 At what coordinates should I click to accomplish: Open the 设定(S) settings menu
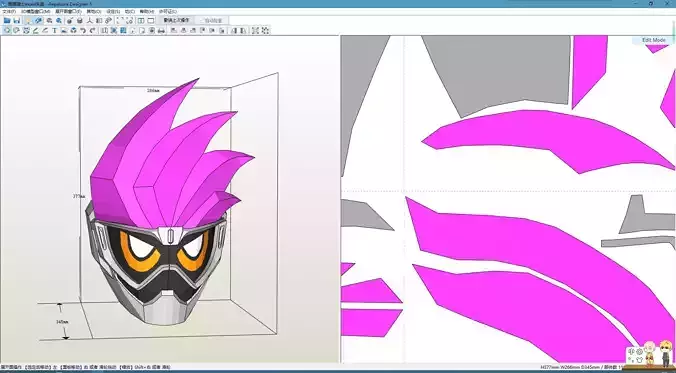tap(113, 11)
